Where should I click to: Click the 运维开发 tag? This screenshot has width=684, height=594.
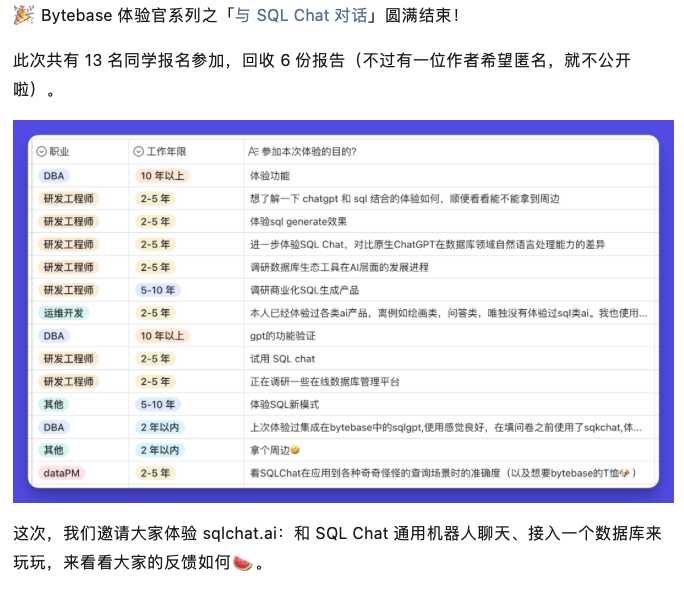pyautogui.click(x=63, y=313)
